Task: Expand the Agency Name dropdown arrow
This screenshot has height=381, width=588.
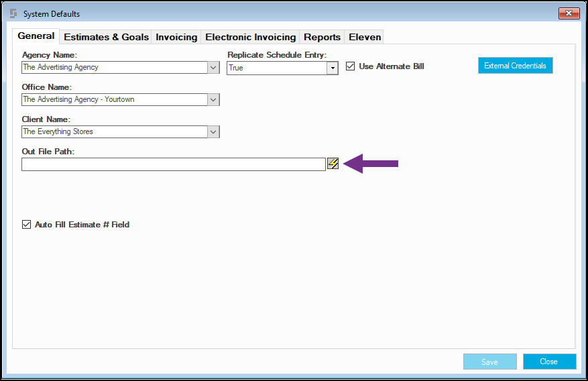Action: coord(213,68)
